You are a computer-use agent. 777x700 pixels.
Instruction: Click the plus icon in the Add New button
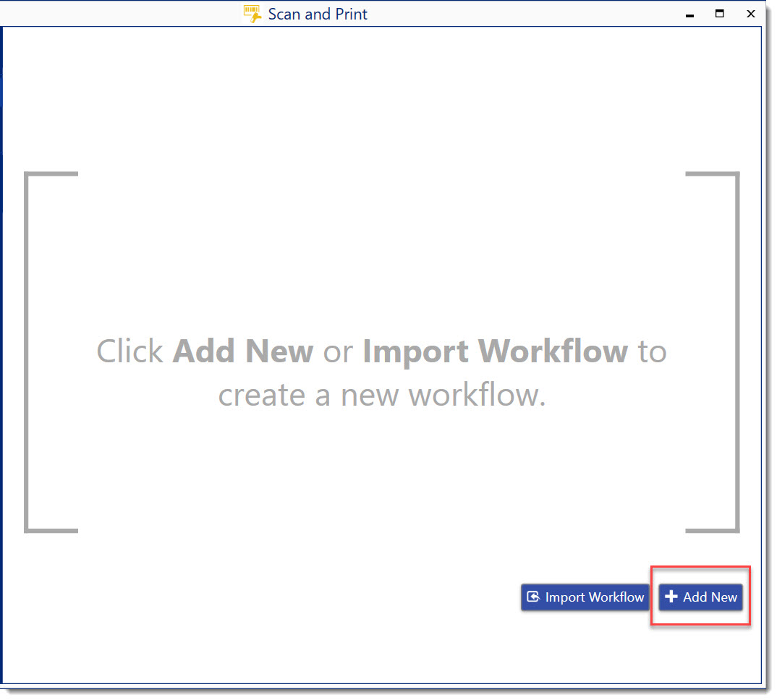tap(671, 597)
